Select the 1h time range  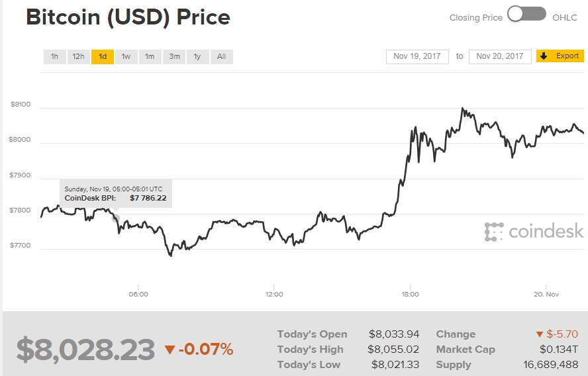click(x=54, y=57)
